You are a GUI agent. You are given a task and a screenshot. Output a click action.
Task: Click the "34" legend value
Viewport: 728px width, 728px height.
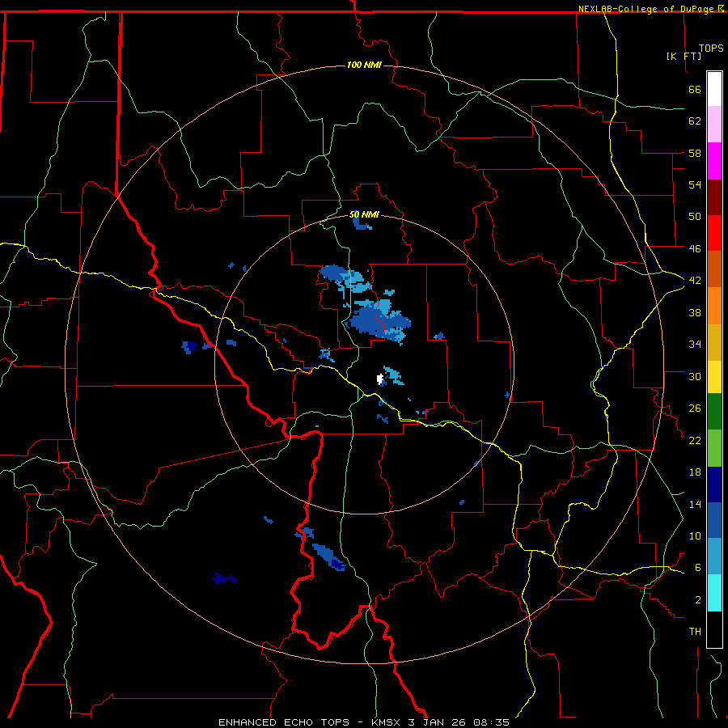point(695,345)
